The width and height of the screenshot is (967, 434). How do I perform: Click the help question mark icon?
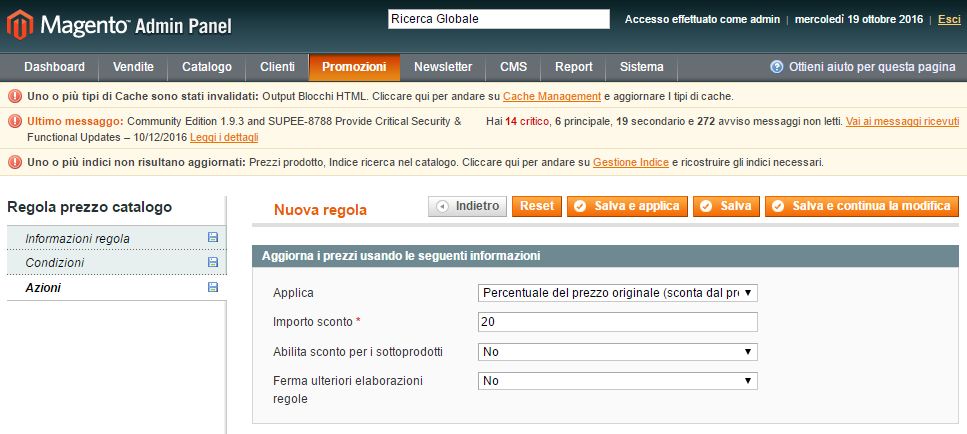tap(776, 67)
